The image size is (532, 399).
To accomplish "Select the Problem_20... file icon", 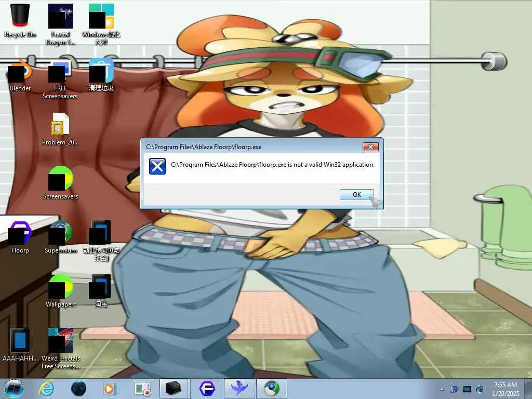I will tap(60, 129).
